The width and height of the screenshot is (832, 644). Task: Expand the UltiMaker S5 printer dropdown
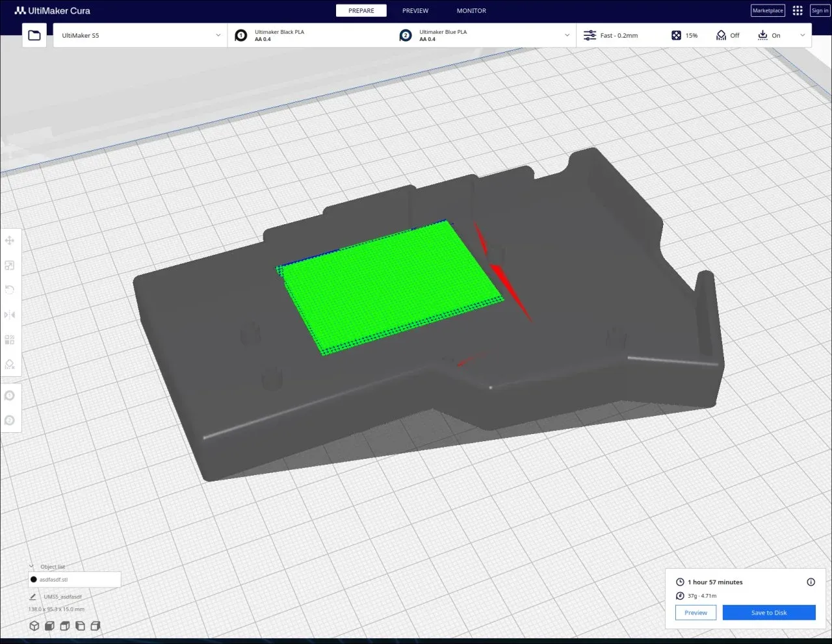140,35
